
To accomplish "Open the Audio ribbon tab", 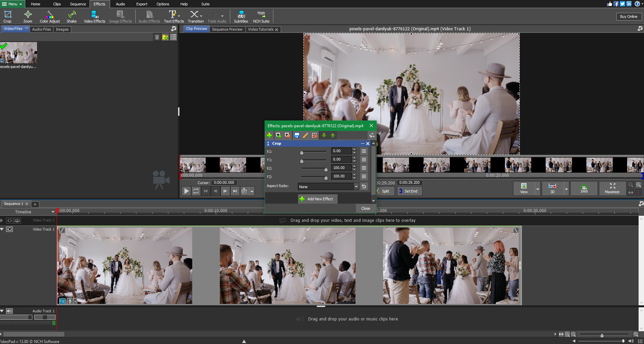I will tap(120, 4).
